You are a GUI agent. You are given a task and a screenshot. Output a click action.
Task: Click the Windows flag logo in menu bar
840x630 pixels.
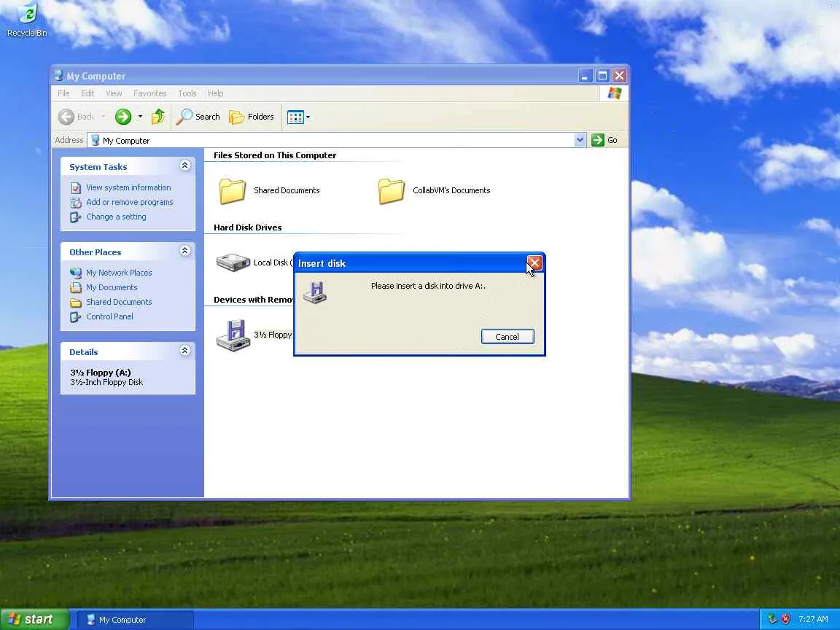click(614, 93)
